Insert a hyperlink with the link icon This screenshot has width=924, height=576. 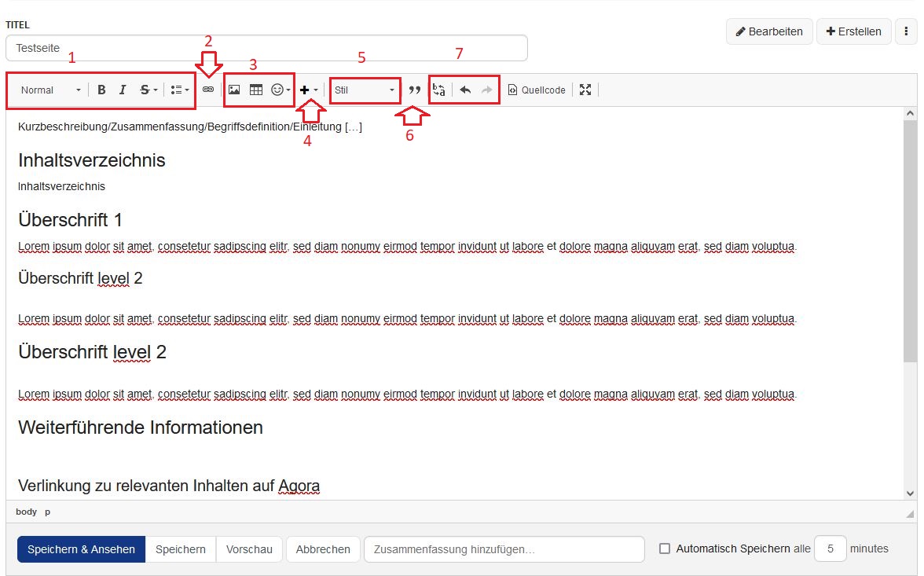[208, 90]
